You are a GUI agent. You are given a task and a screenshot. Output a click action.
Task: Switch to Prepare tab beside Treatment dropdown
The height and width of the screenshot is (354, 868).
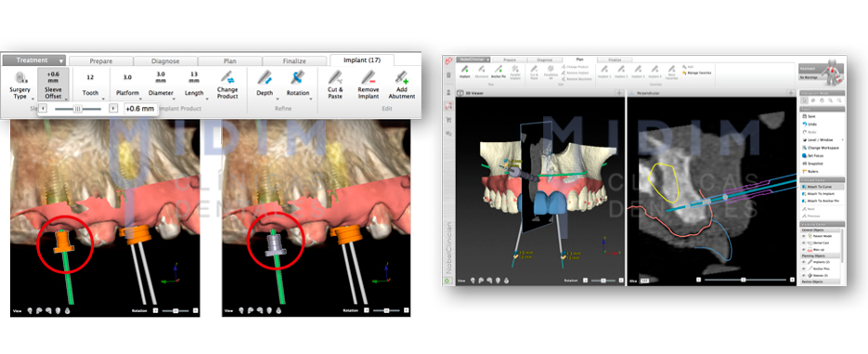[x=101, y=61]
